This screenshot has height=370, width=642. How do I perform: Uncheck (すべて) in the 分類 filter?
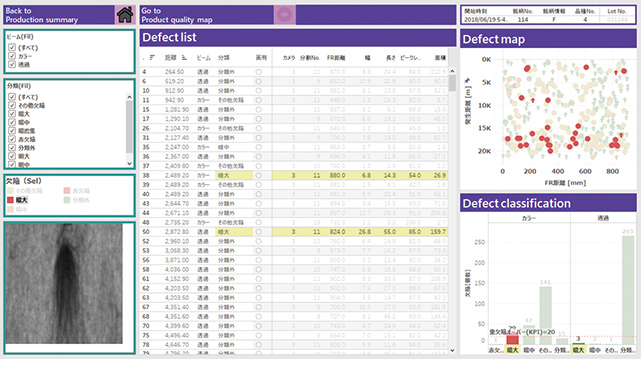click(12, 97)
